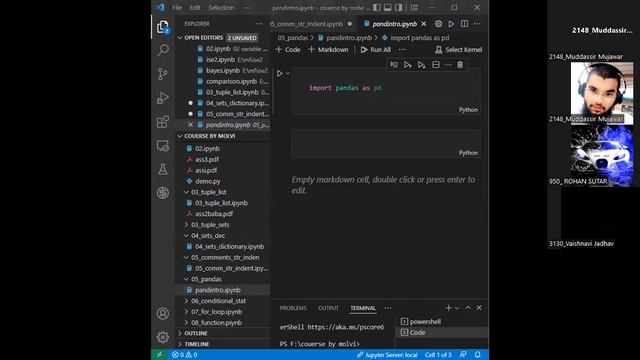This screenshot has width=640, height=360.
Task: Switch to the Output panel tab
Action: [328, 308]
